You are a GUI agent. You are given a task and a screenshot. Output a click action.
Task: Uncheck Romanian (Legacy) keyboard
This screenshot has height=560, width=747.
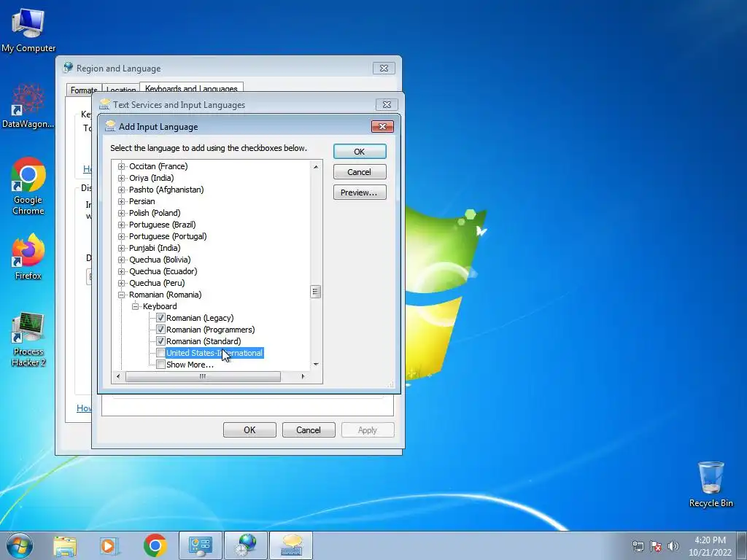coord(160,318)
